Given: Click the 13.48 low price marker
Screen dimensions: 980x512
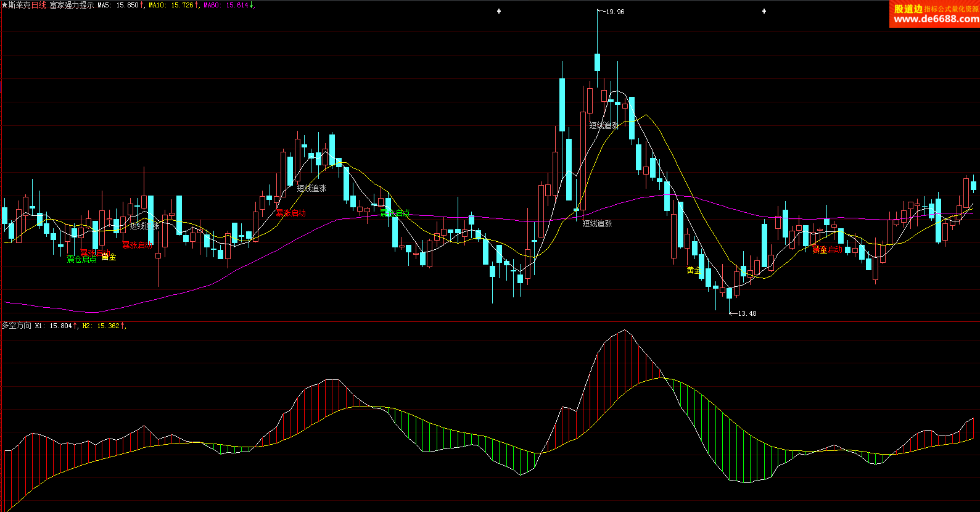Looking at the screenshot, I should [747, 313].
